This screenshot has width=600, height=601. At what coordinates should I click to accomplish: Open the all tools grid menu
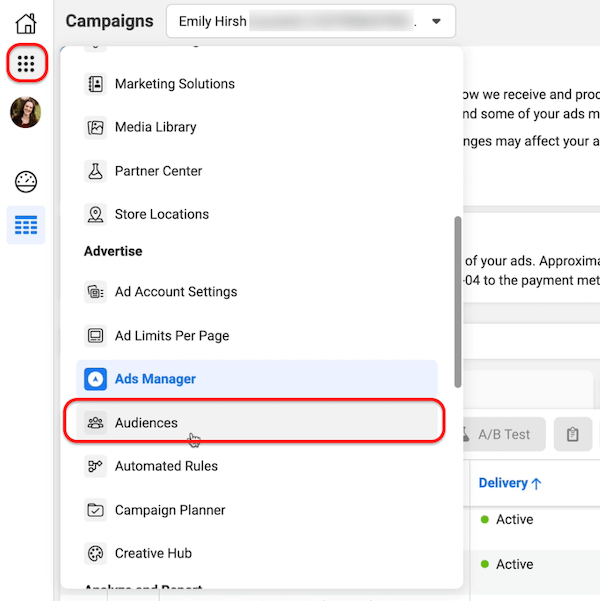click(26, 63)
